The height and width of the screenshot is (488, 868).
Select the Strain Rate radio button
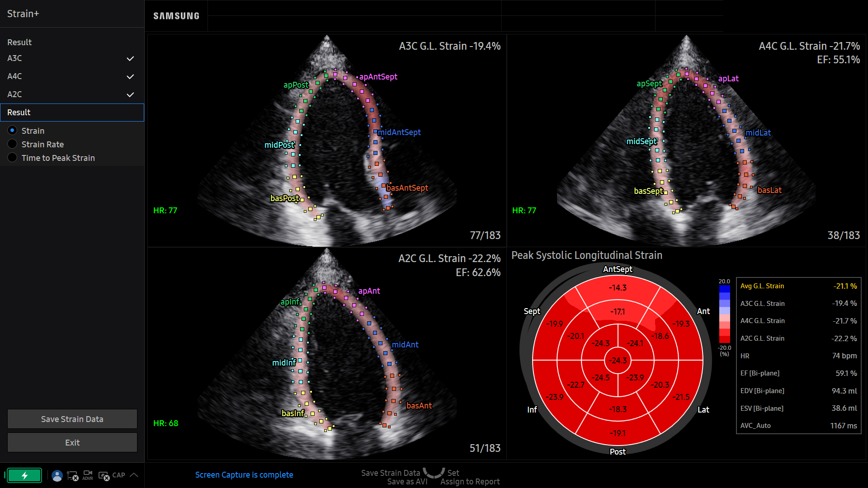tap(13, 144)
